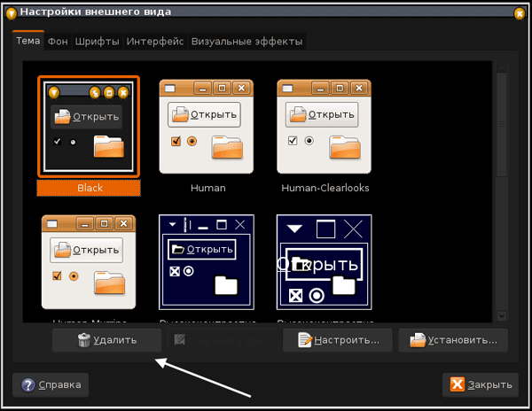Open the window menu icon in the title bar

point(11,12)
